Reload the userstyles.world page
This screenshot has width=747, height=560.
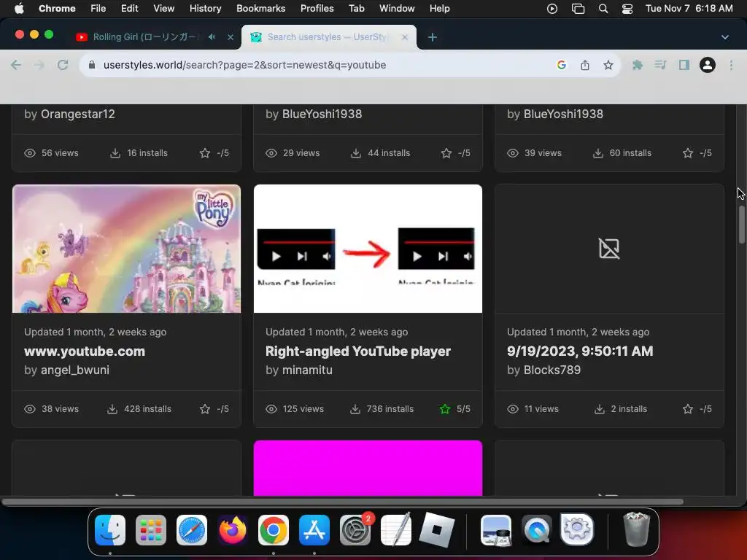point(63,65)
